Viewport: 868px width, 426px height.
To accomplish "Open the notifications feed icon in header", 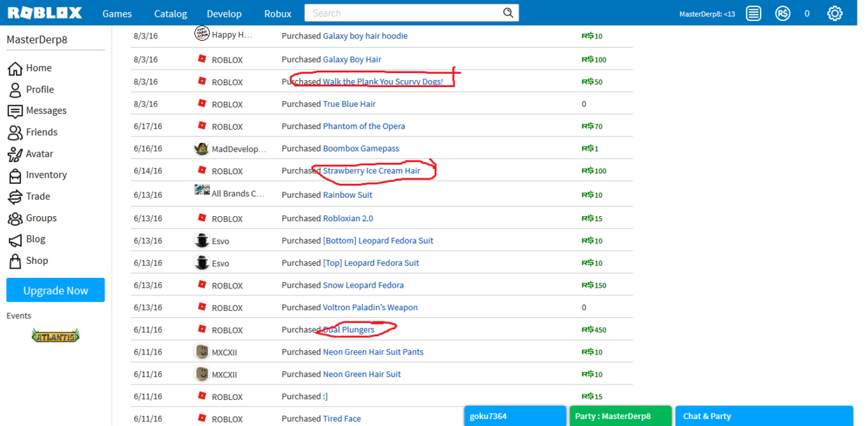I will (754, 13).
